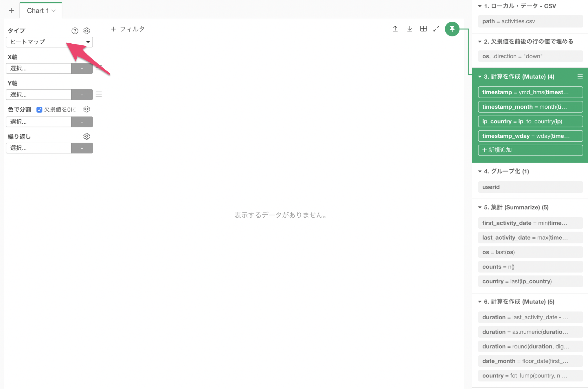Click + フィルタ to add filter
Screen dimensions: 588x389
point(128,29)
